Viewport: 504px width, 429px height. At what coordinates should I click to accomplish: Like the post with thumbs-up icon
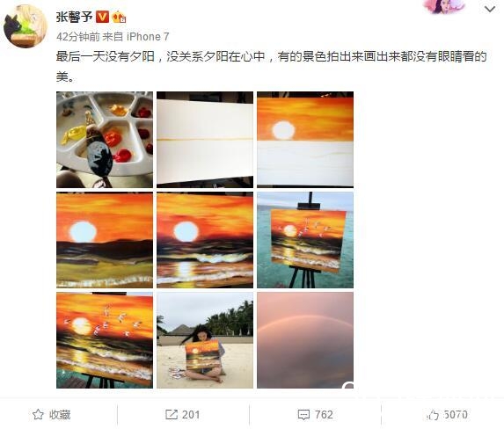(433, 415)
